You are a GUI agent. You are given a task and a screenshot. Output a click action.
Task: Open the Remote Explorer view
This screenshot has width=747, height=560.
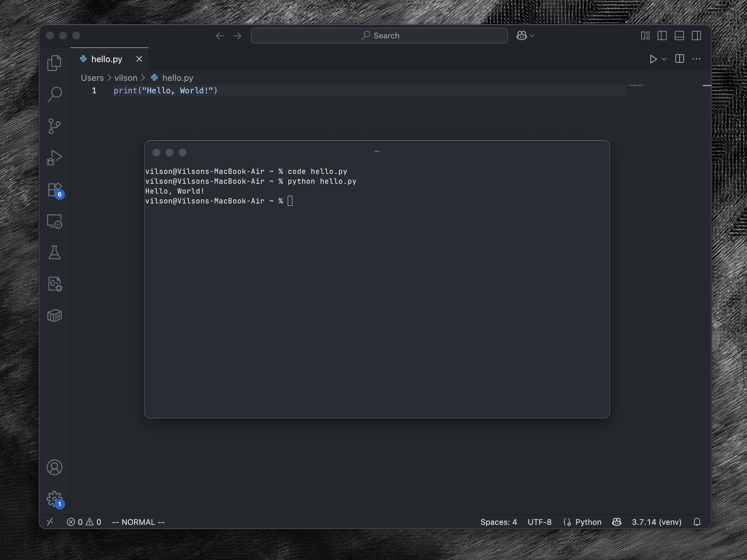point(55,221)
